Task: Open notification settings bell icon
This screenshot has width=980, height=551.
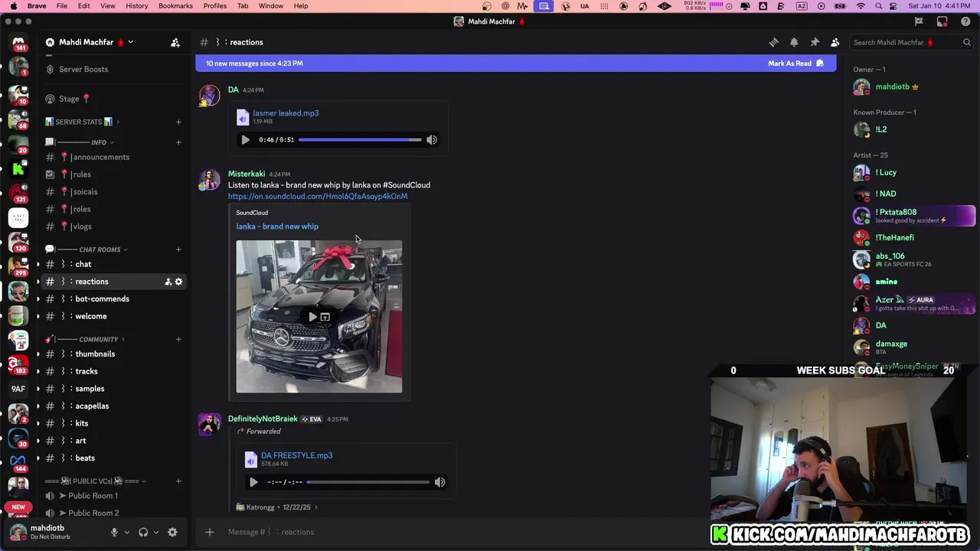Action: 794,42
